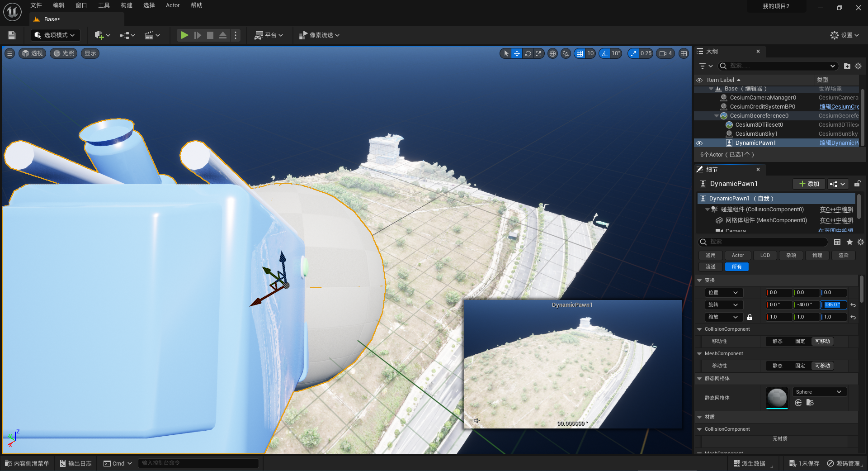Click the Sphere mesh thumbnail

coord(777,398)
